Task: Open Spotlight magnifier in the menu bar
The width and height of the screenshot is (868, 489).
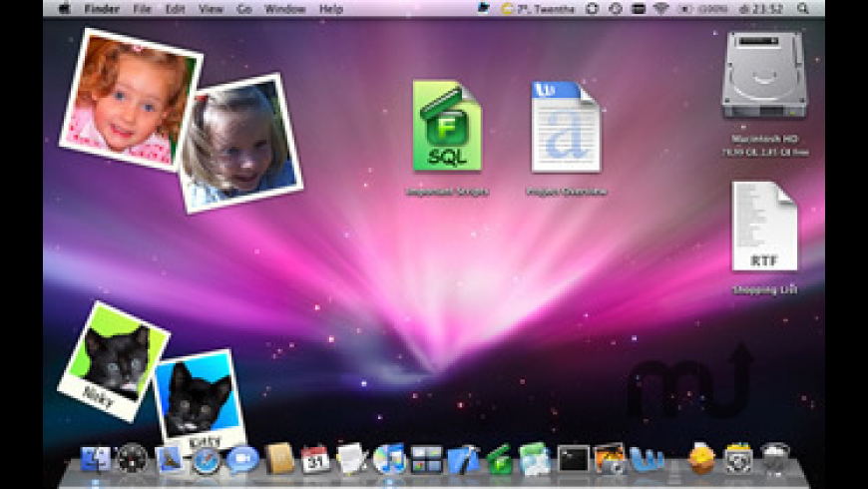Action: tap(803, 9)
